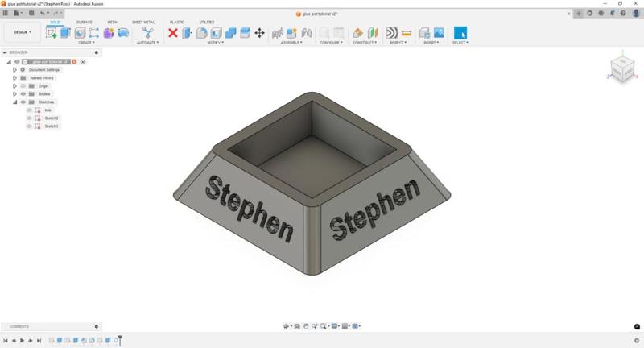The width and height of the screenshot is (644, 348).
Task: Open the Design workspace dropdown
Action: (23, 32)
